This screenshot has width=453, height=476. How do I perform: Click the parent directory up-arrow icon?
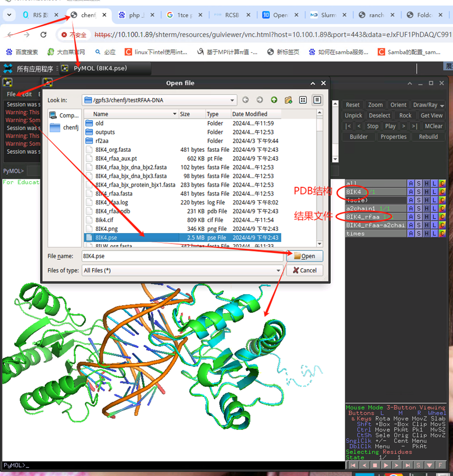point(274,100)
